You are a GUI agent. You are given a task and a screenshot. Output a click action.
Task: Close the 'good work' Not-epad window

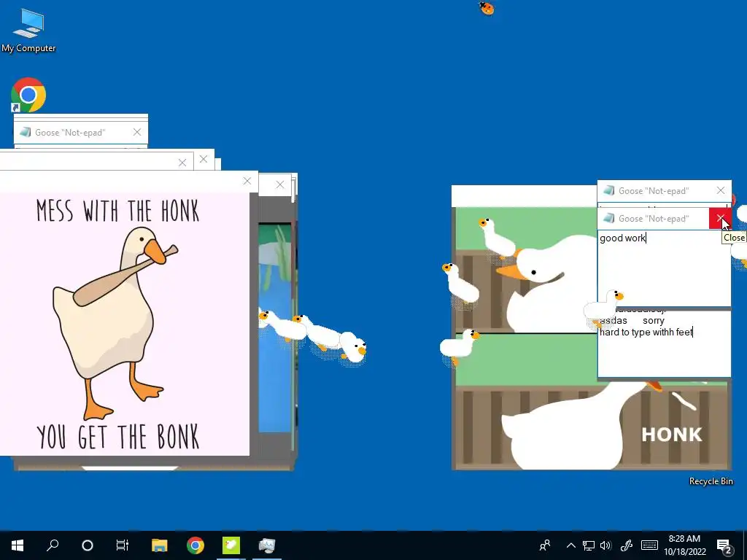pos(720,219)
